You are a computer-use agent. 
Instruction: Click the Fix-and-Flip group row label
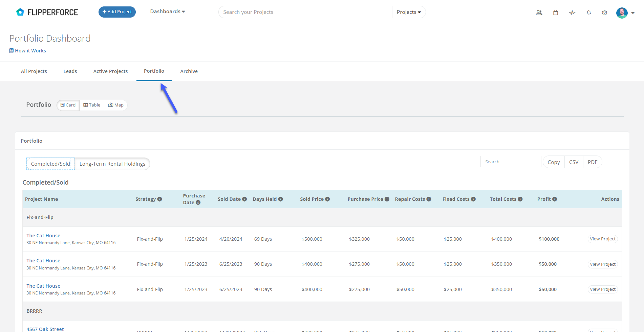coord(40,217)
